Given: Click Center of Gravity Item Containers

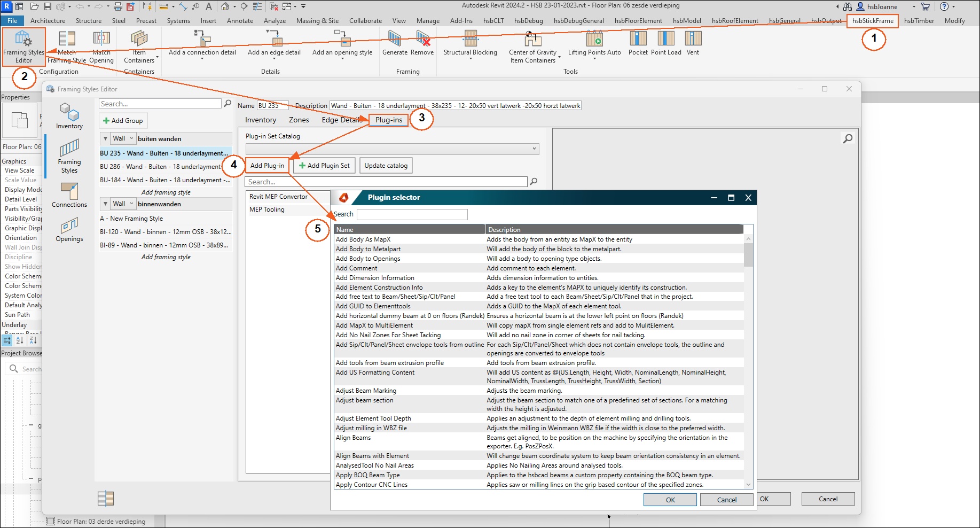Looking at the screenshot, I should [532, 46].
